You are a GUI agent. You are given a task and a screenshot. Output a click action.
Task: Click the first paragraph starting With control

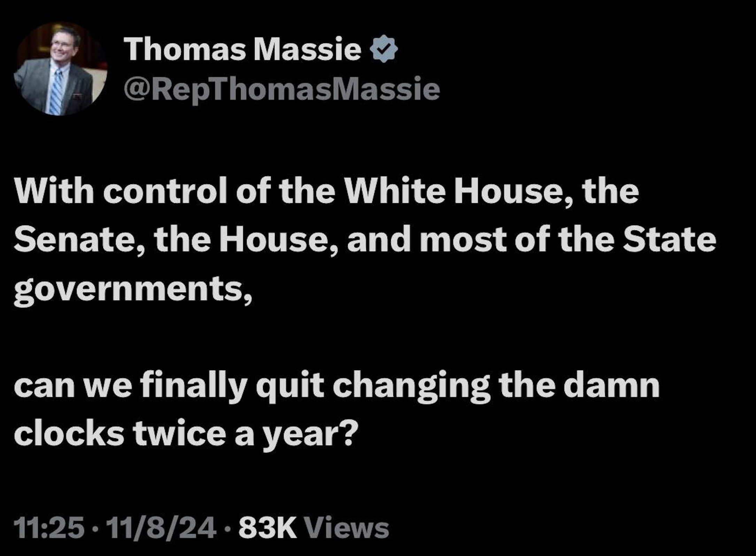[365, 240]
